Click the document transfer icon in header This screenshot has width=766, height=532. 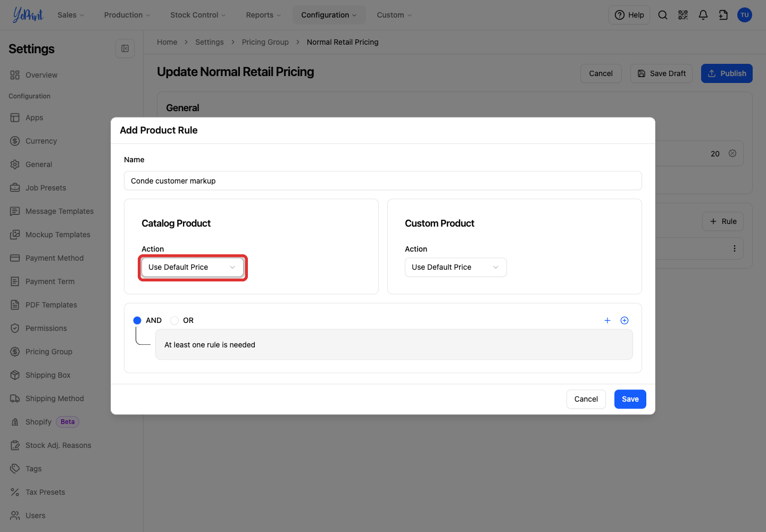pyautogui.click(x=723, y=15)
